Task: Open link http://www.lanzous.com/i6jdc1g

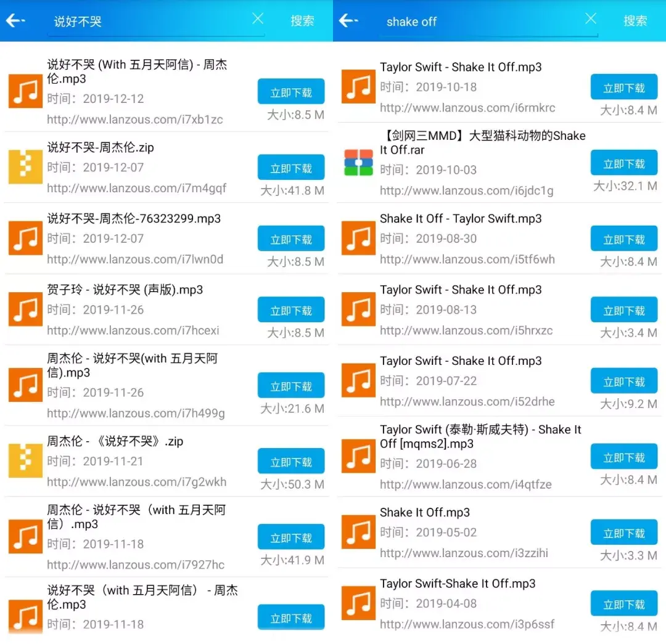Action: click(x=466, y=190)
